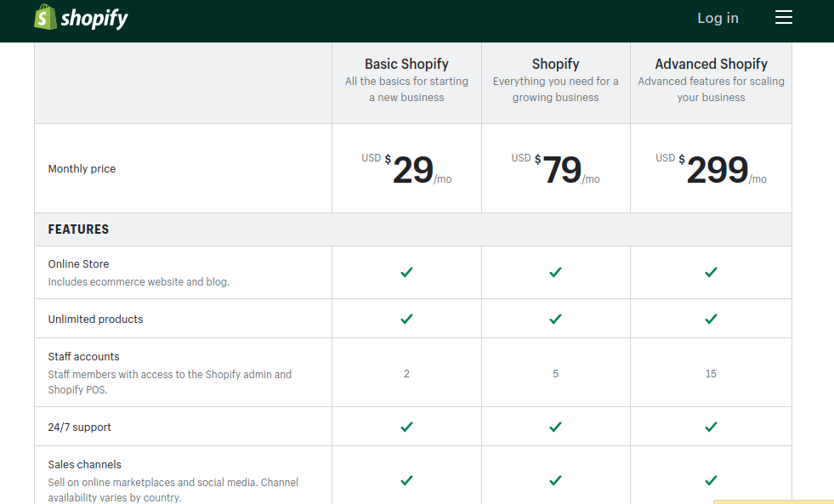
Task: Click Sales channels checkmark under Basic Shopify
Action: coord(406,480)
